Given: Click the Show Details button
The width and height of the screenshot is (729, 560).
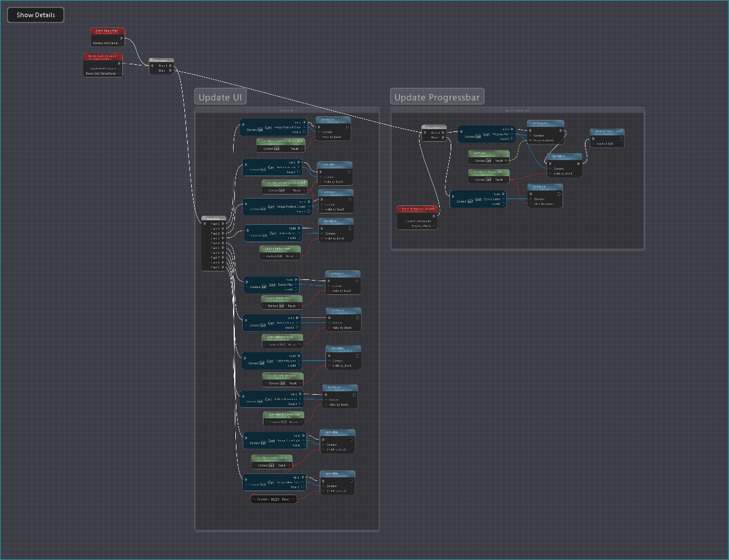Looking at the screenshot, I should point(36,15).
